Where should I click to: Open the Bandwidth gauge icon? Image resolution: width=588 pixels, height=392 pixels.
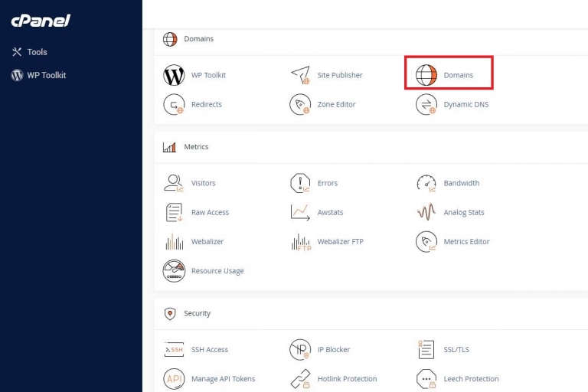(426, 183)
